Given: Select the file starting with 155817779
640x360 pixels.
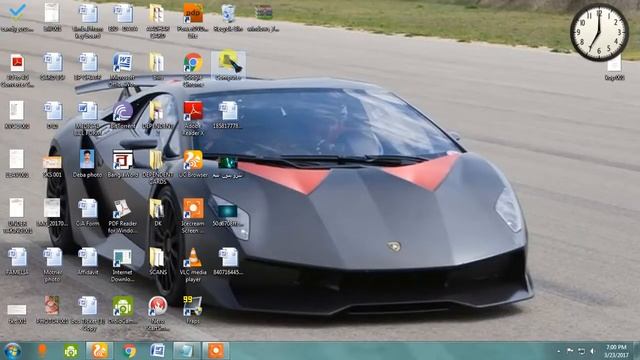Looking at the screenshot, I should (x=228, y=115).
